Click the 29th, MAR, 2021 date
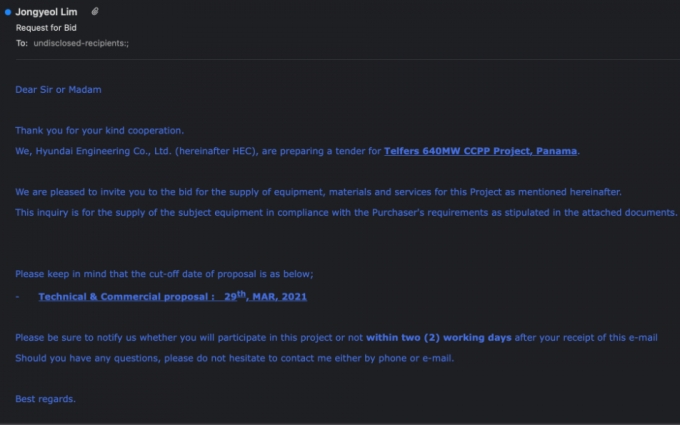This screenshot has height=425, width=680. click(x=265, y=296)
